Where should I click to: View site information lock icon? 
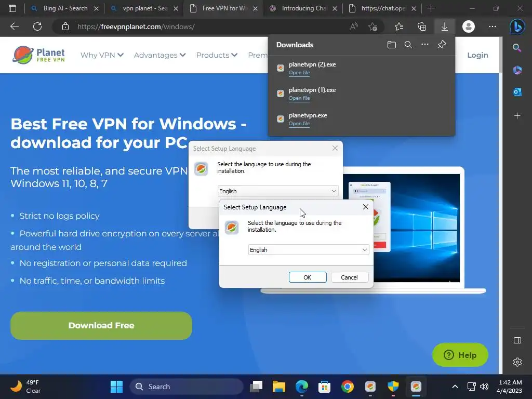point(65,26)
